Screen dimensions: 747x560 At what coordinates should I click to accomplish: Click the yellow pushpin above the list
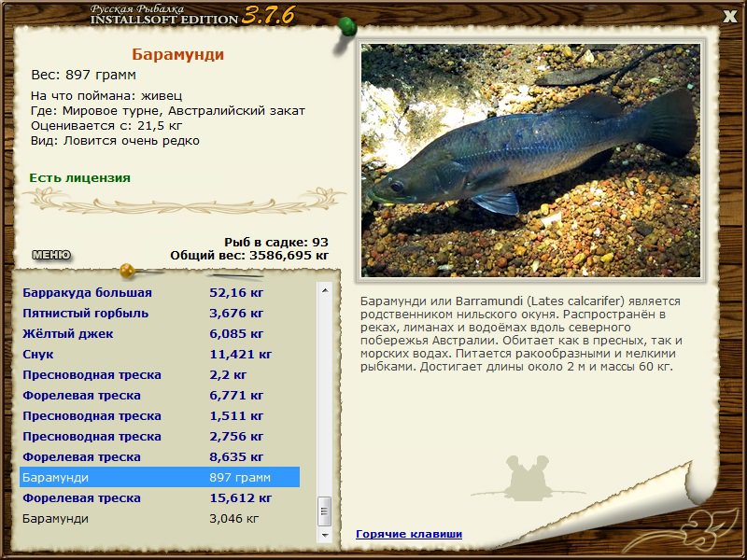click(x=127, y=271)
